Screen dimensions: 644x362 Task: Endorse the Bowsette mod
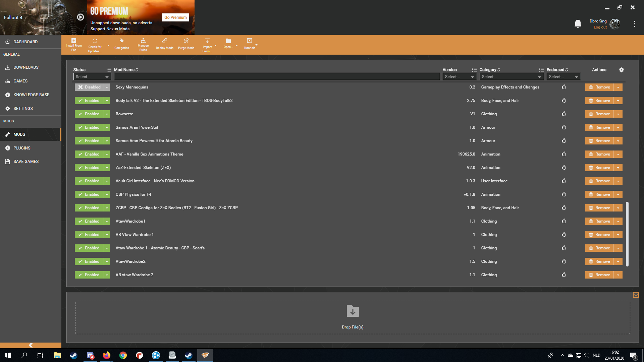point(564,114)
